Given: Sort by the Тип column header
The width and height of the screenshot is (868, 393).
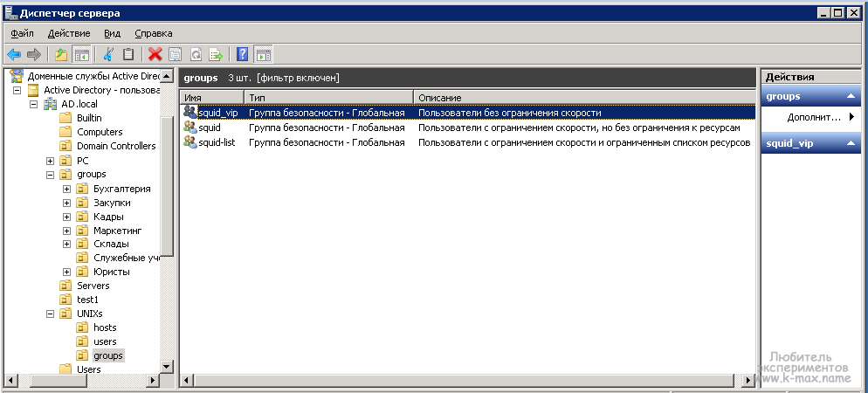Looking at the screenshot, I should point(329,98).
